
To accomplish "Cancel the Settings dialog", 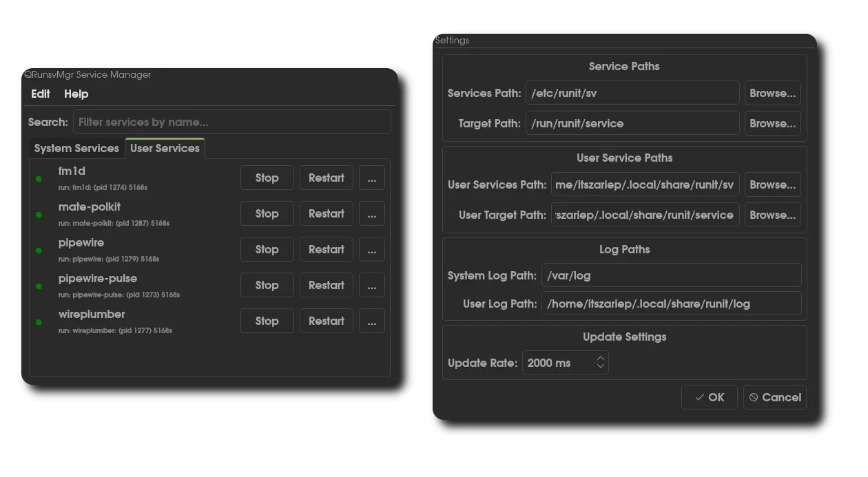I will click(x=774, y=397).
